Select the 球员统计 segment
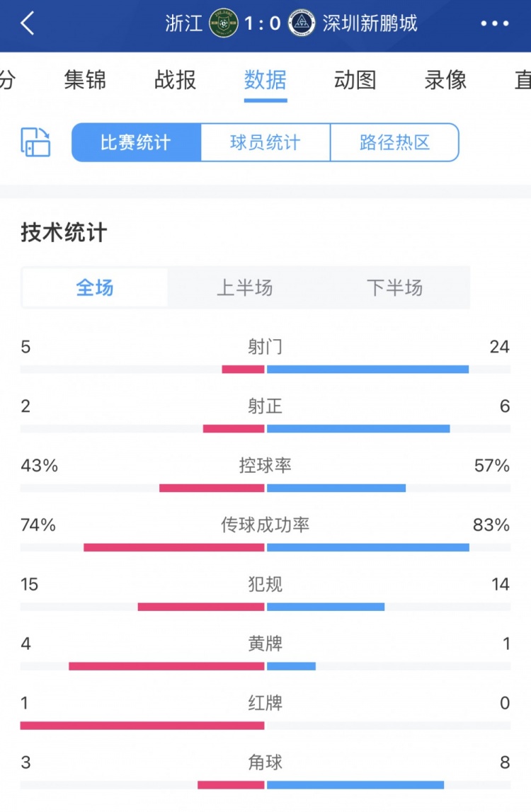This screenshot has width=531, height=812. click(x=265, y=142)
